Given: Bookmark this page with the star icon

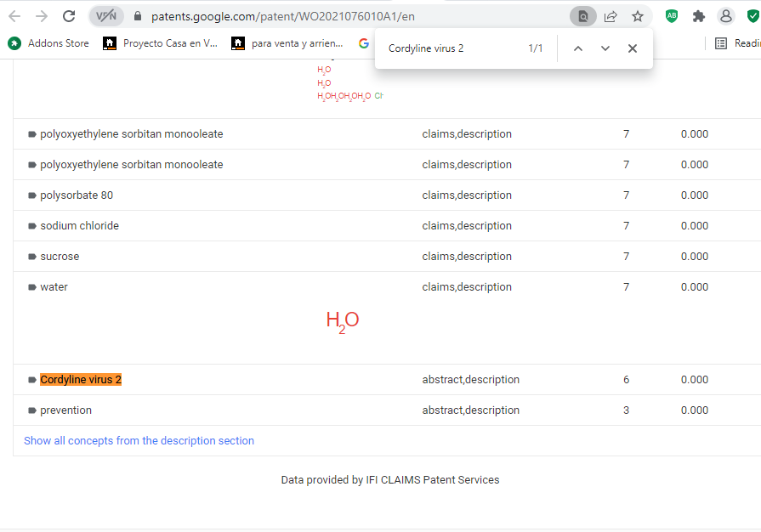Looking at the screenshot, I should coord(638,16).
